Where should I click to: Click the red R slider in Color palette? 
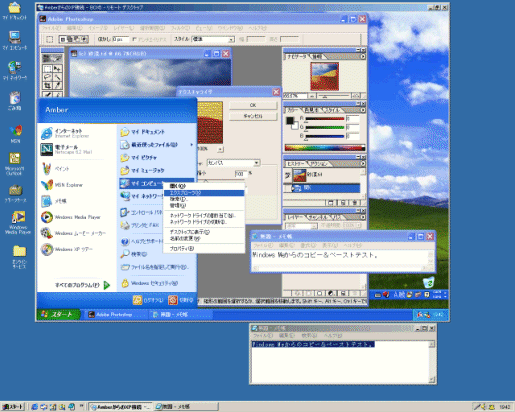(324, 119)
